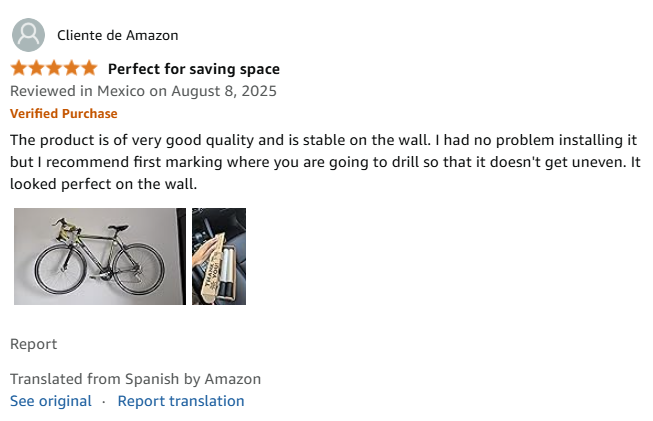Open the product packaging photo thumbnail
This screenshot has width=653, height=421.
pos(219,256)
